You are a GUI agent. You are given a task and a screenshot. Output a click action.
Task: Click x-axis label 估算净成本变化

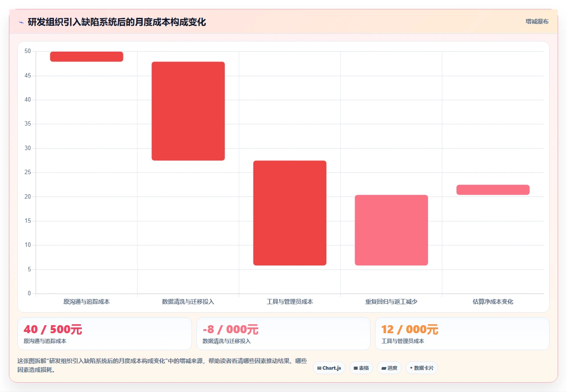pyautogui.click(x=493, y=302)
